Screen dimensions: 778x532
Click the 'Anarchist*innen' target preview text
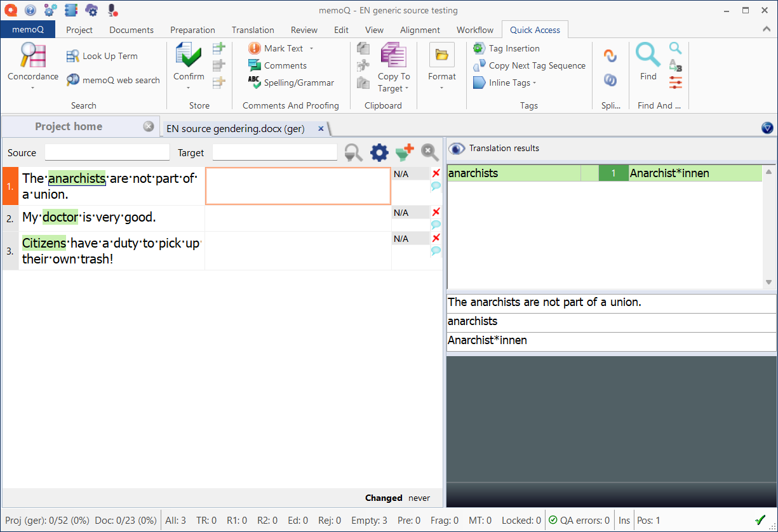pyautogui.click(x=487, y=340)
